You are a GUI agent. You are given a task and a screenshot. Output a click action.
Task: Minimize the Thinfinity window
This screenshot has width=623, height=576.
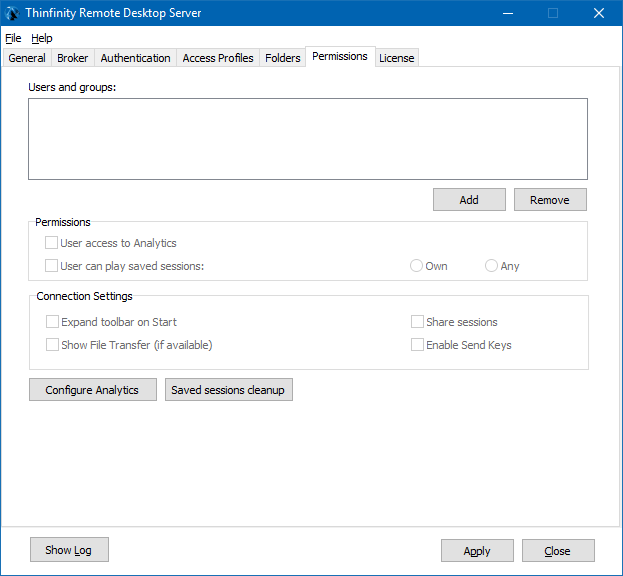pos(508,13)
